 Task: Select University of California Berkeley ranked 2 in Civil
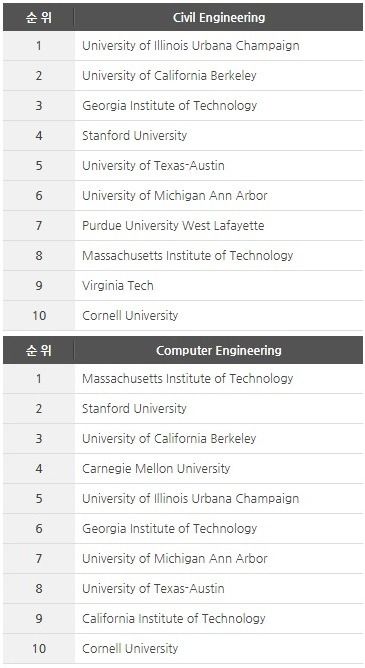pos(169,75)
